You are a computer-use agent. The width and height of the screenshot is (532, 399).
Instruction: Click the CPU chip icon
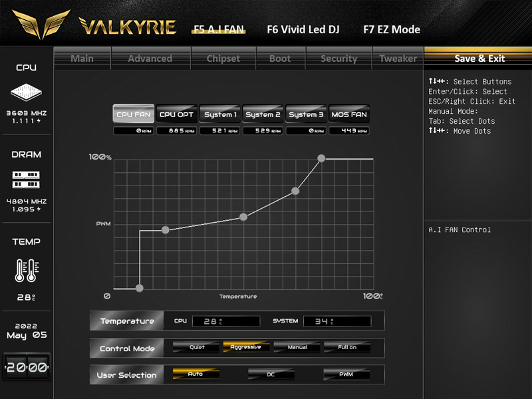click(26, 92)
